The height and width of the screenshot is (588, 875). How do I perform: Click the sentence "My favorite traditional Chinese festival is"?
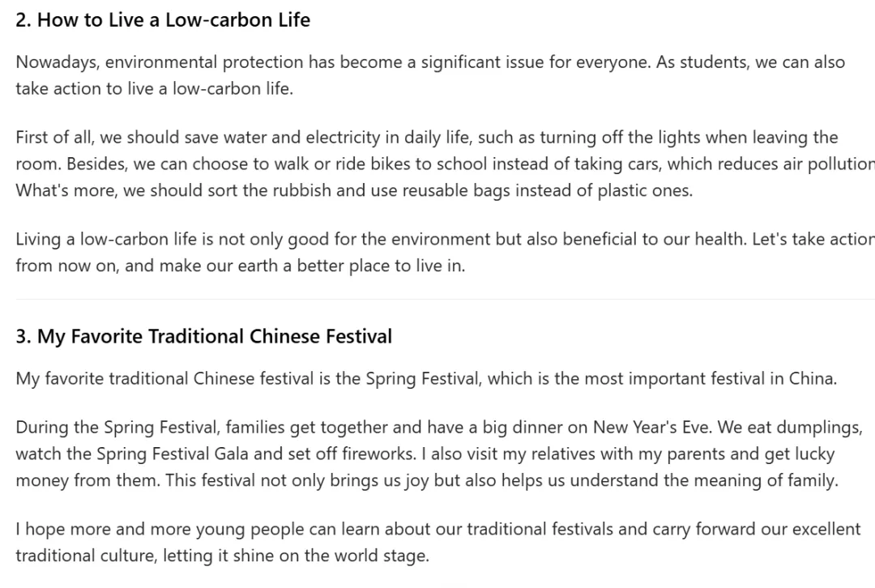425,379
